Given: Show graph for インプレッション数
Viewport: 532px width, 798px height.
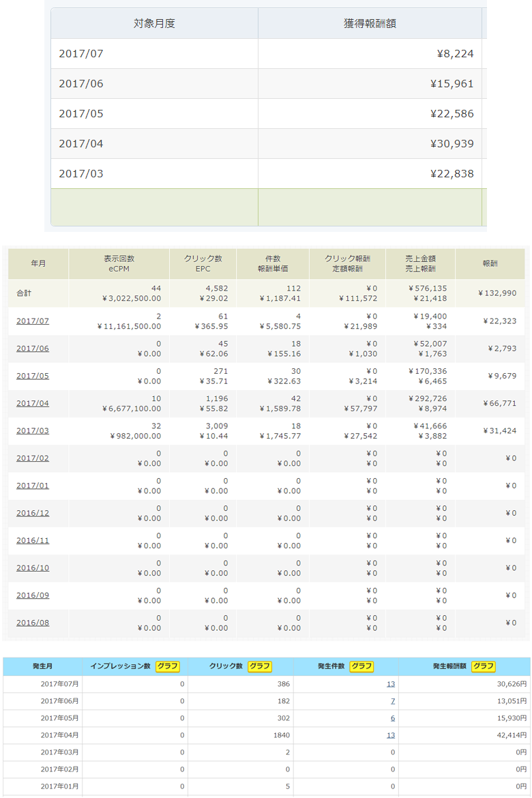Looking at the screenshot, I should click(168, 666).
